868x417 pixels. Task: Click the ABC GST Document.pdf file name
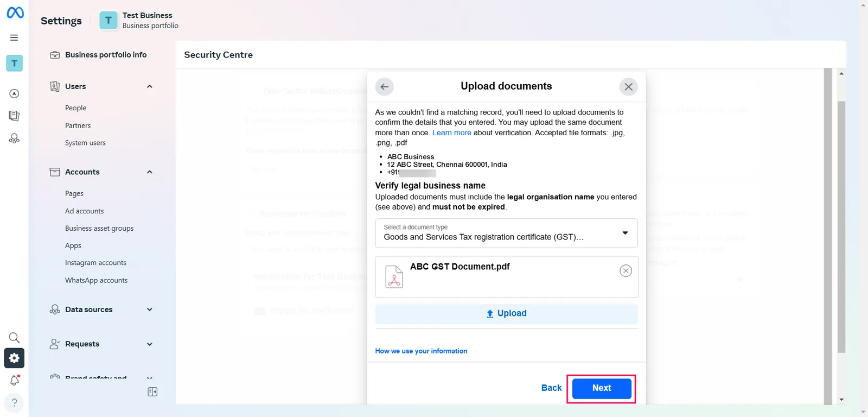point(460,267)
